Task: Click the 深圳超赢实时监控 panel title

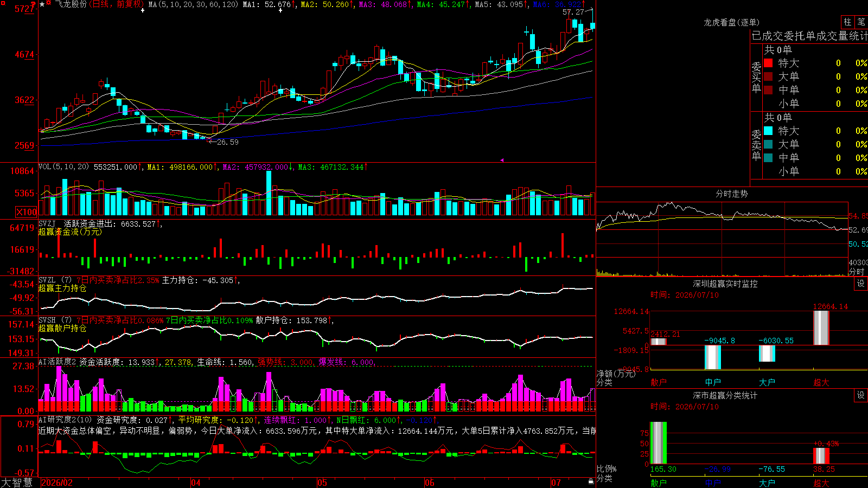Action: tap(725, 284)
